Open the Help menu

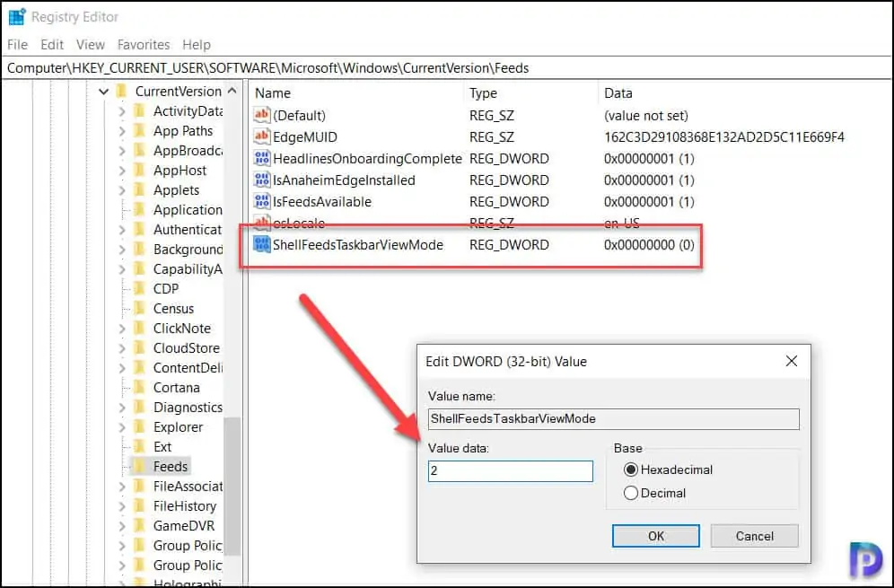(197, 45)
